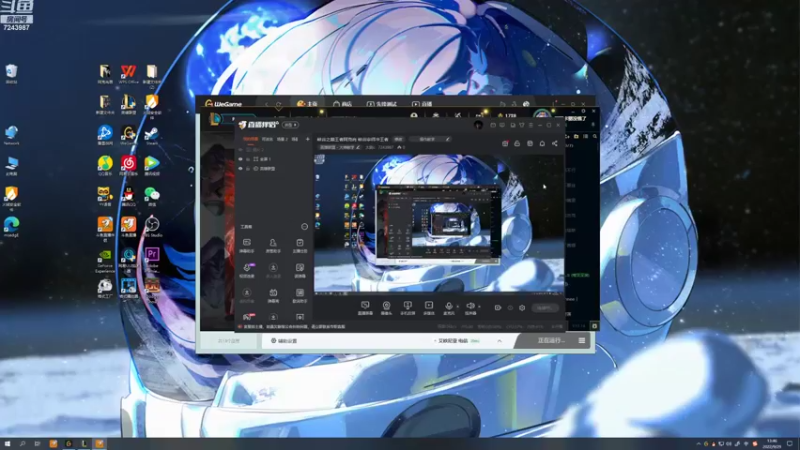The image size is (800, 450).
Task: Open GeForce Experience desktop shortcut
Action: pos(105,259)
